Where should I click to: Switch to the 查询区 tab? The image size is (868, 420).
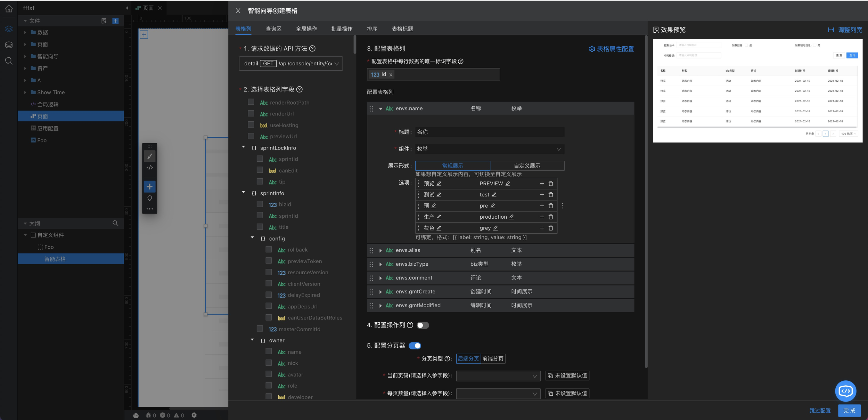click(273, 29)
